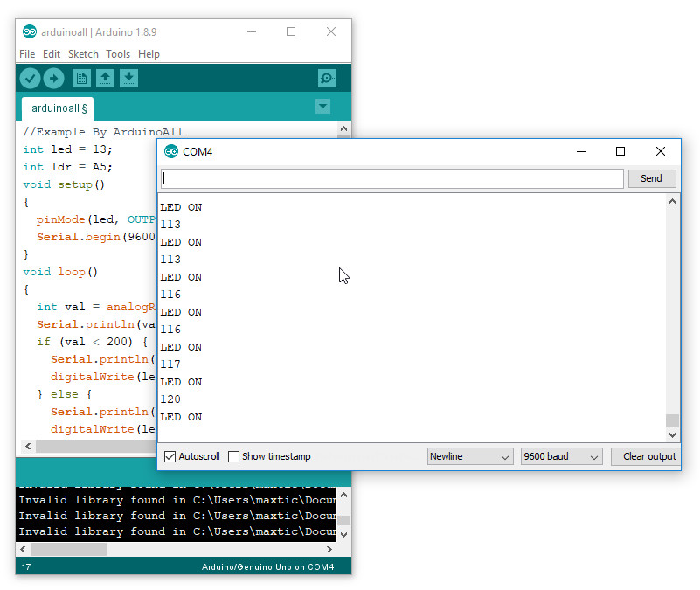The height and width of the screenshot is (590, 700).
Task: Enable the Show timestamp checkbox
Action: pyautogui.click(x=233, y=456)
